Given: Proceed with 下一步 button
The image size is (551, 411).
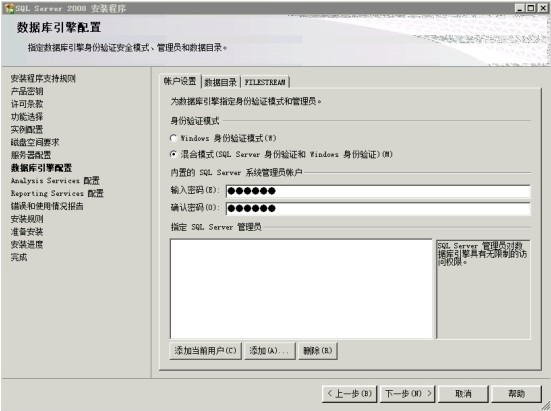Looking at the screenshot, I should (408, 394).
